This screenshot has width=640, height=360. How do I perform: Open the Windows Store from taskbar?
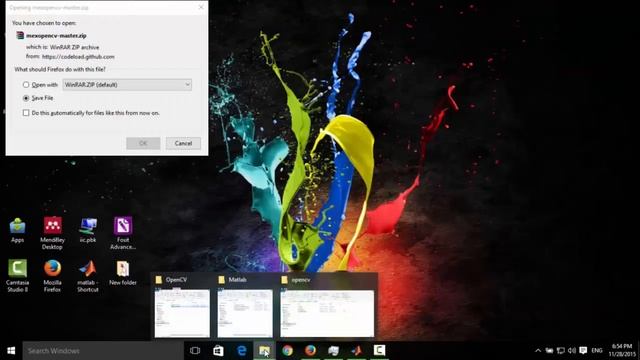(x=218, y=351)
